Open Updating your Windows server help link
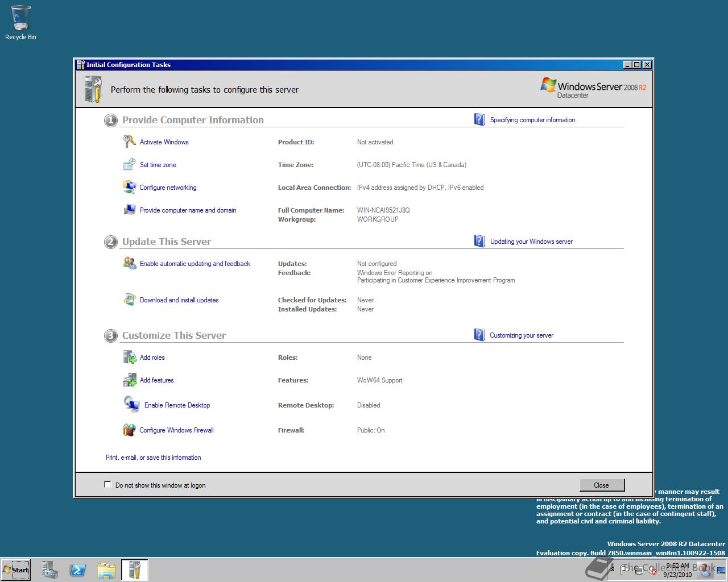The image size is (728, 582). tap(531, 242)
